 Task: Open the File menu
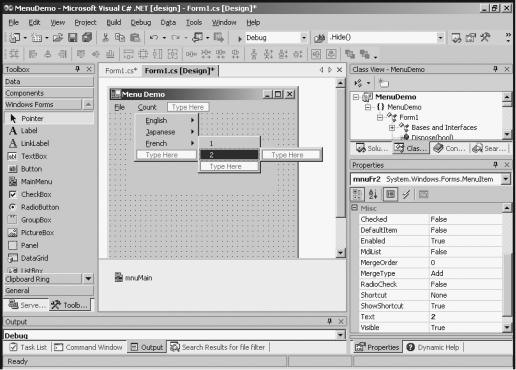14,22
